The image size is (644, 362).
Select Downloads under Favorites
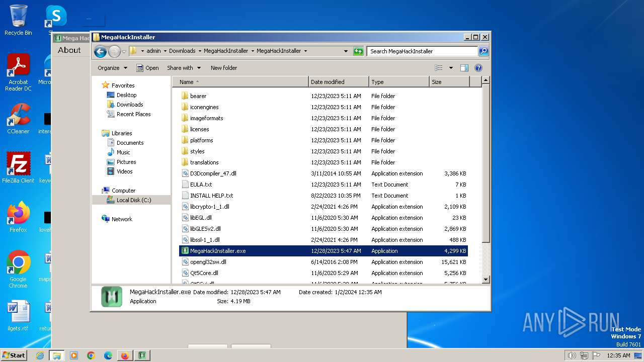coord(130,105)
